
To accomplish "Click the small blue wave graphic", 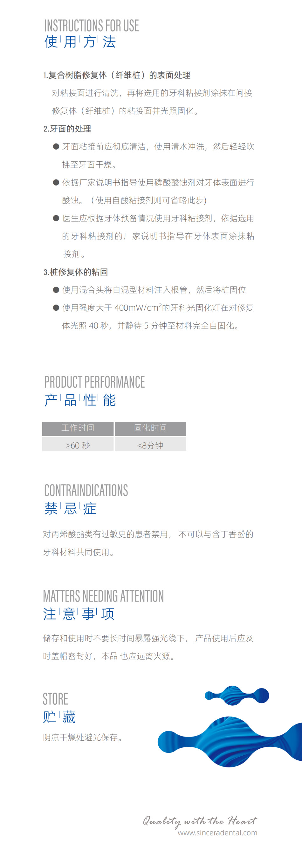I will (237, 695).
